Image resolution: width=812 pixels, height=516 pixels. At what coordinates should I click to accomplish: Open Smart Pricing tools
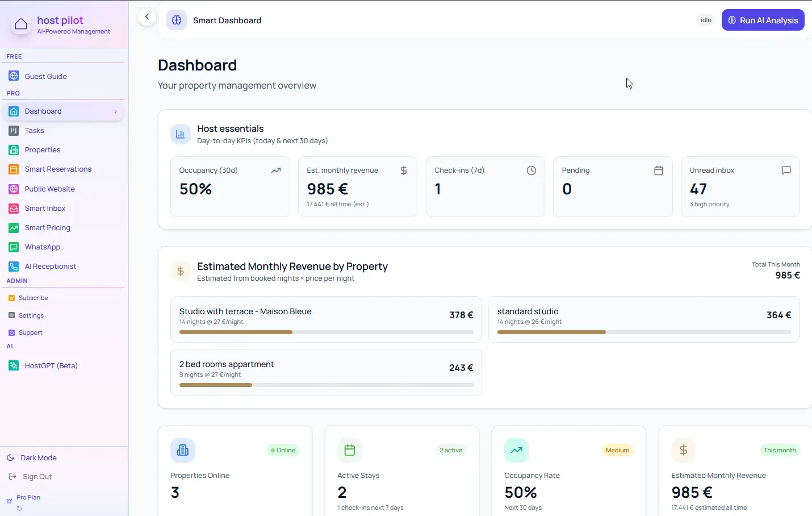[x=48, y=228]
